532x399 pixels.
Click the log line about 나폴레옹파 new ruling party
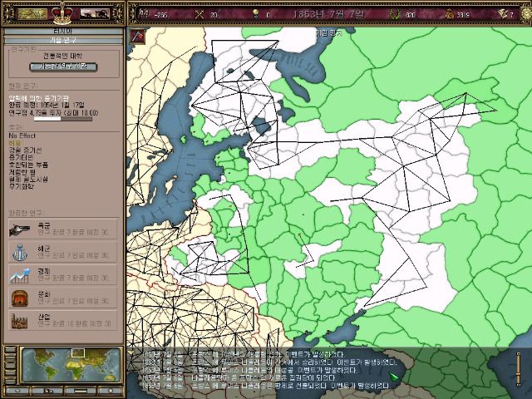(x=239, y=378)
